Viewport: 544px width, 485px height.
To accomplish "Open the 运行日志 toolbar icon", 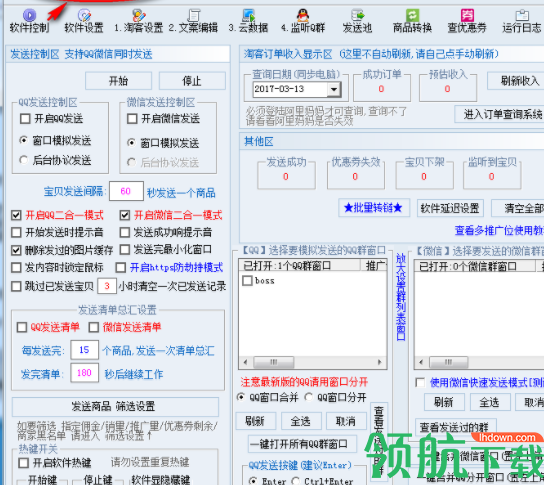I will pyautogui.click(x=522, y=21).
